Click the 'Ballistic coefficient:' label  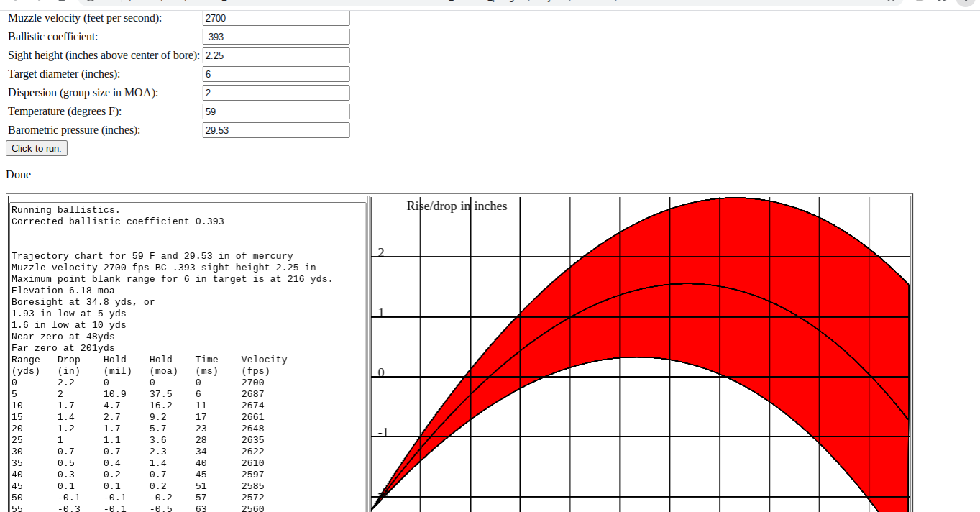coord(53,37)
